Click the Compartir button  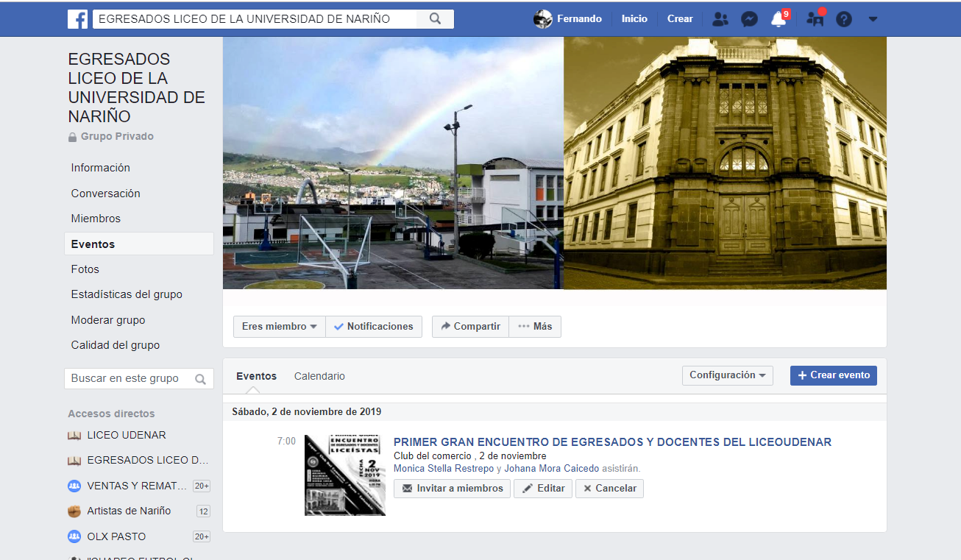470,327
